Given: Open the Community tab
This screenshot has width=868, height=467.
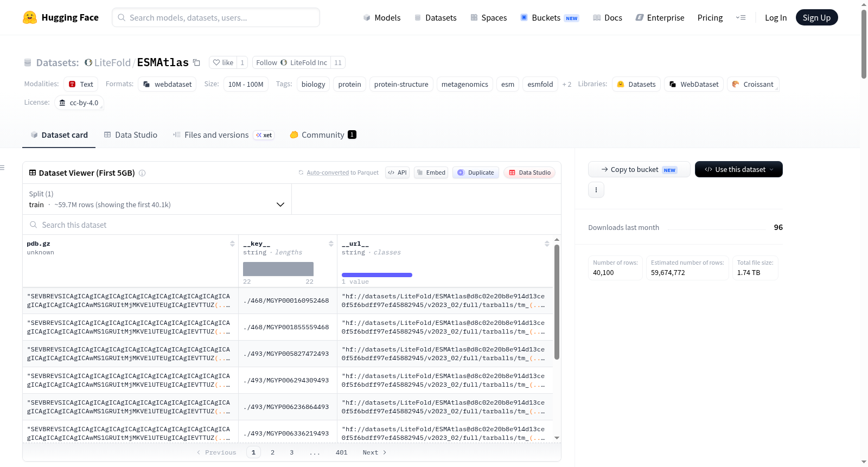Looking at the screenshot, I should coord(323,135).
